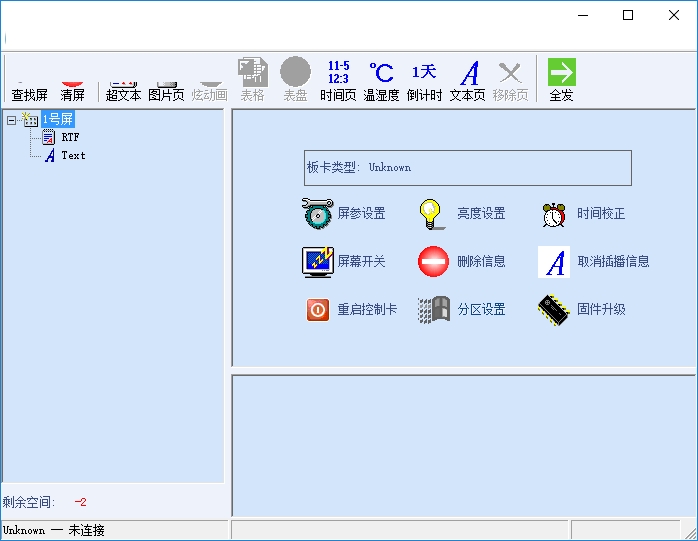Click the blue A icon beside Text
This screenshot has width=698, height=541.
[x=50, y=155]
